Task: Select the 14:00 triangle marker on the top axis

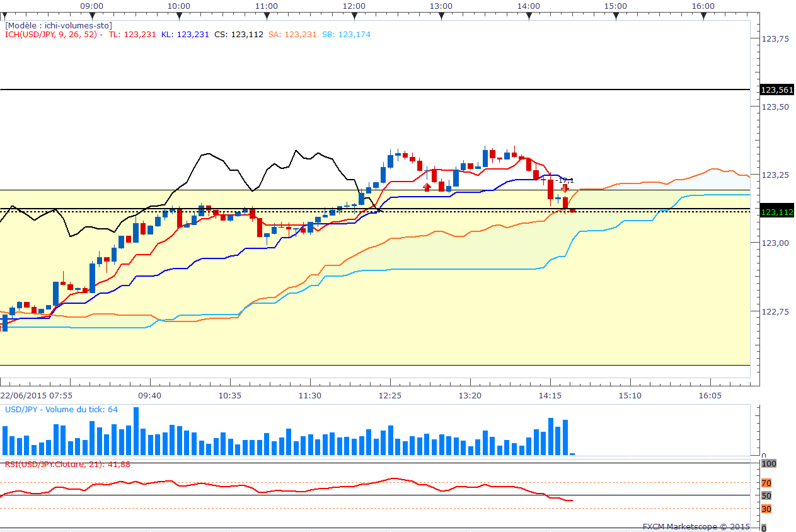Action: [x=528, y=16]
